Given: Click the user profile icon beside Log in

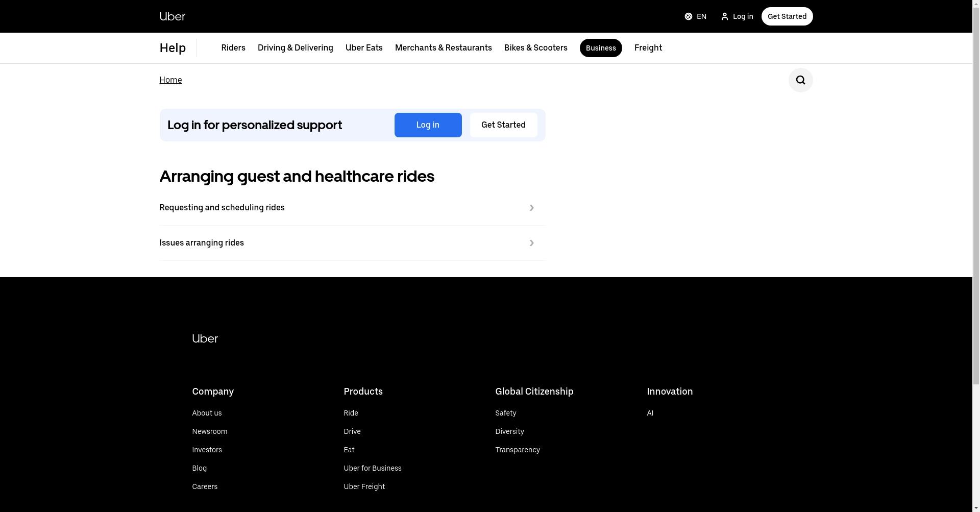Looking at the screenshot, I should pos(724,16).
